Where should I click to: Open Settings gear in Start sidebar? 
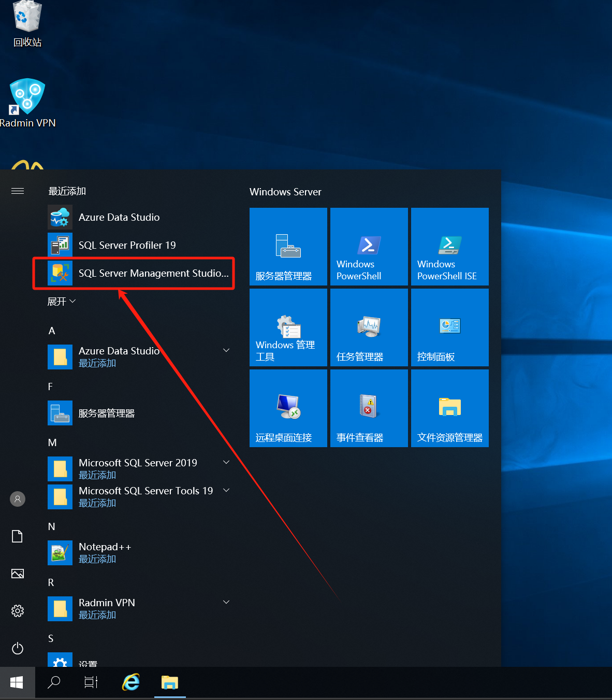(18, 611)
